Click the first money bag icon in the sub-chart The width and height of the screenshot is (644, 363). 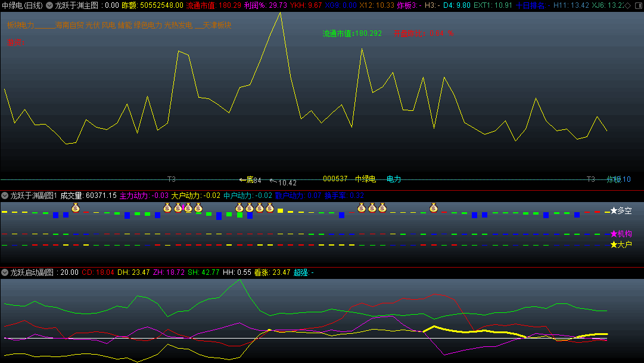coord(76,207)
